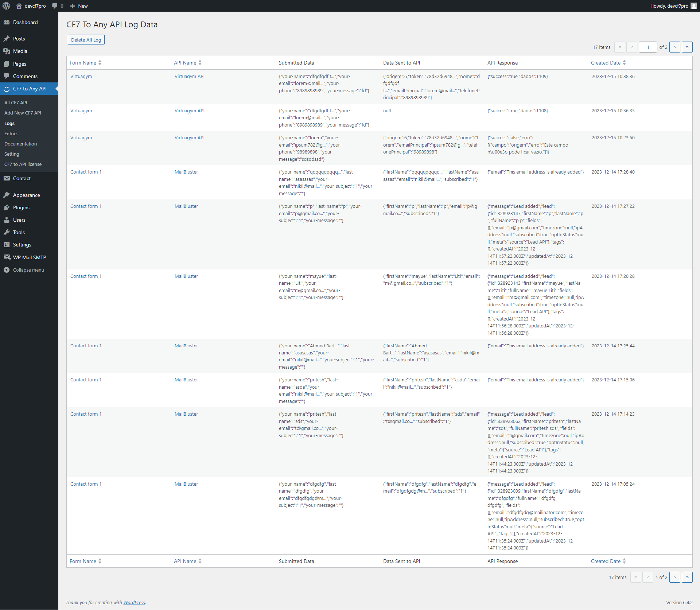Click the Plugins plug icon
The width and height of the screenshot is (700, 610).
tap(7, 207)
